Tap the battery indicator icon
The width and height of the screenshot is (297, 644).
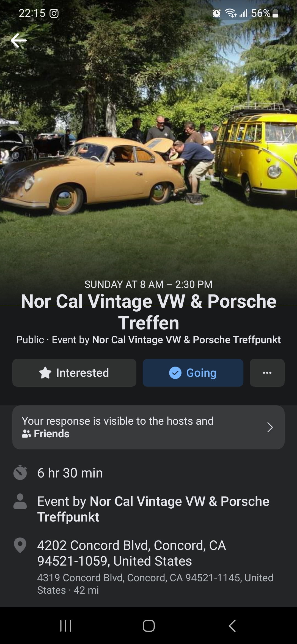[x=275, y=13]
